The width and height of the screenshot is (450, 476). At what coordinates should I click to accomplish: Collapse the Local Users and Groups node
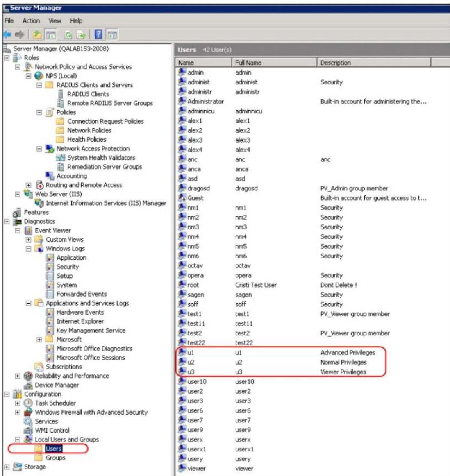18,440
